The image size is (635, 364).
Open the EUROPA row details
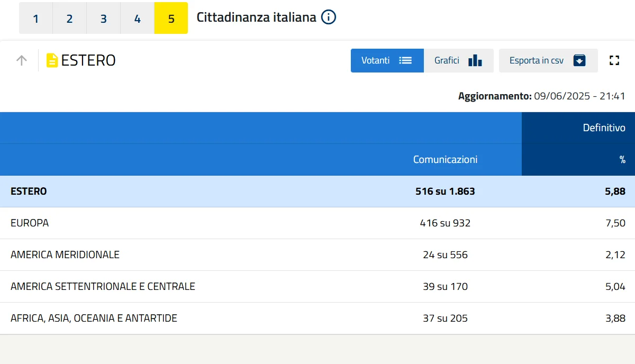coord(30,223)
